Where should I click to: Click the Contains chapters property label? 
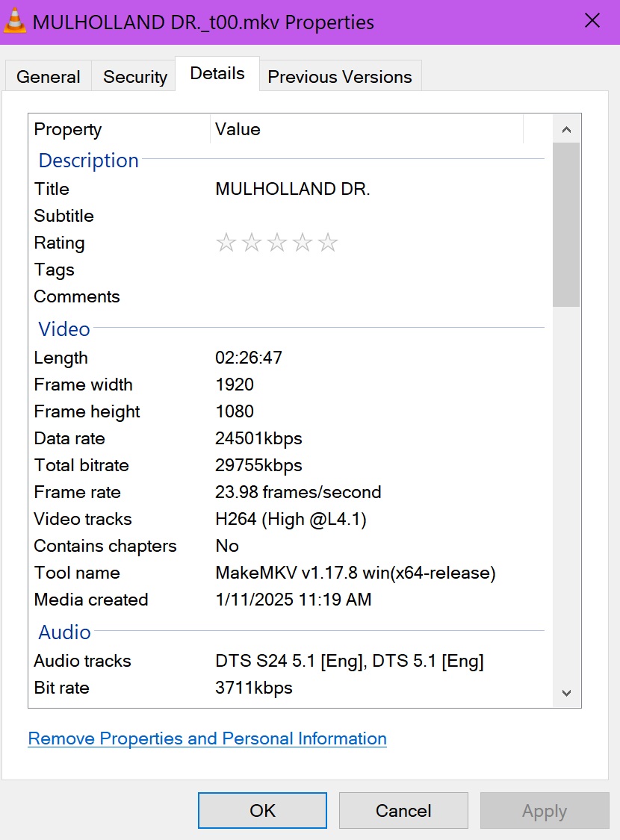pyautogui.click(x=105, y=545)
